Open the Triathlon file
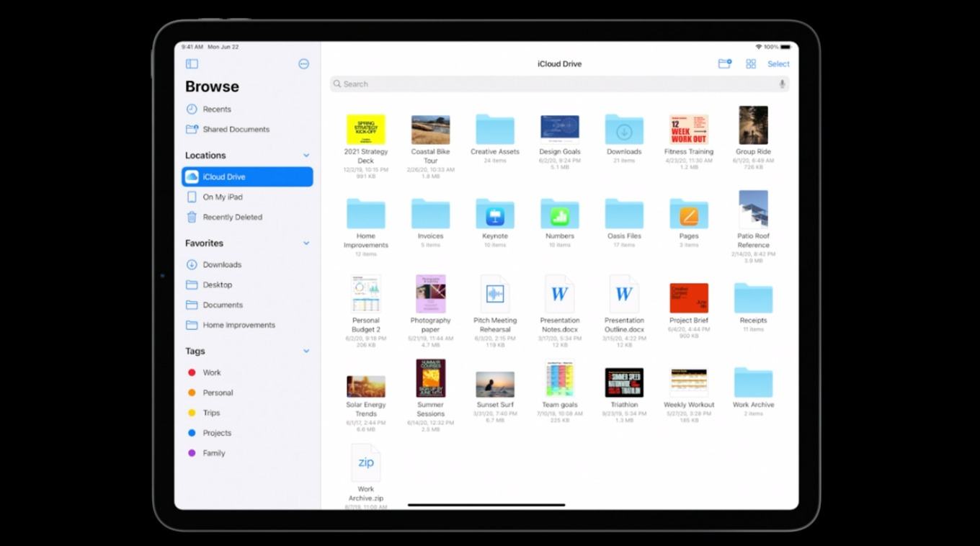Image resolution: width=980 pixels, height=546 pixels. 624,382
